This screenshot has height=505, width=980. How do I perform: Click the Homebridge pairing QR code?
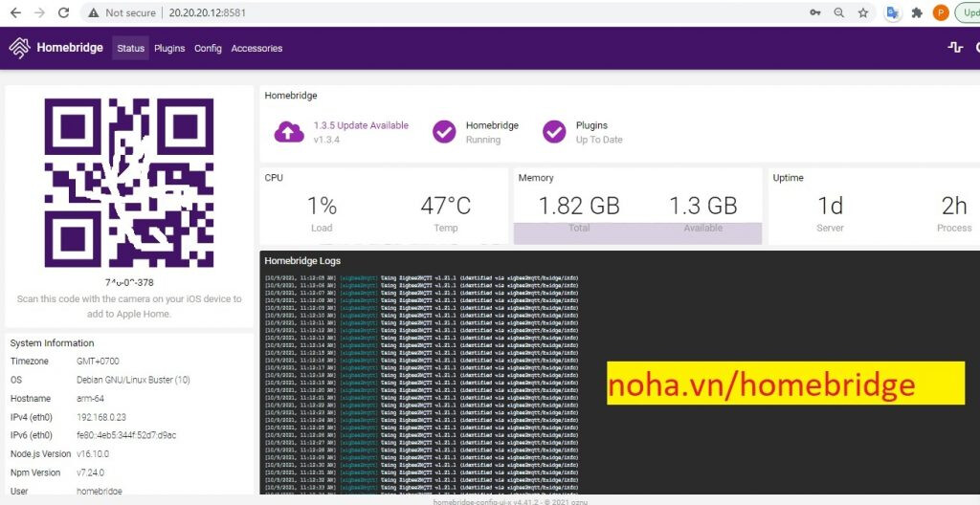[x=129, y=183]
